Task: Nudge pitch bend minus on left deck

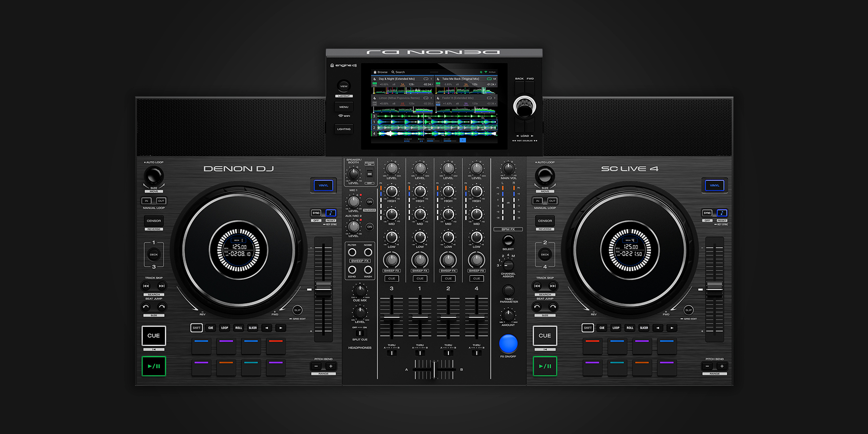Action: [x=316, y=366]
